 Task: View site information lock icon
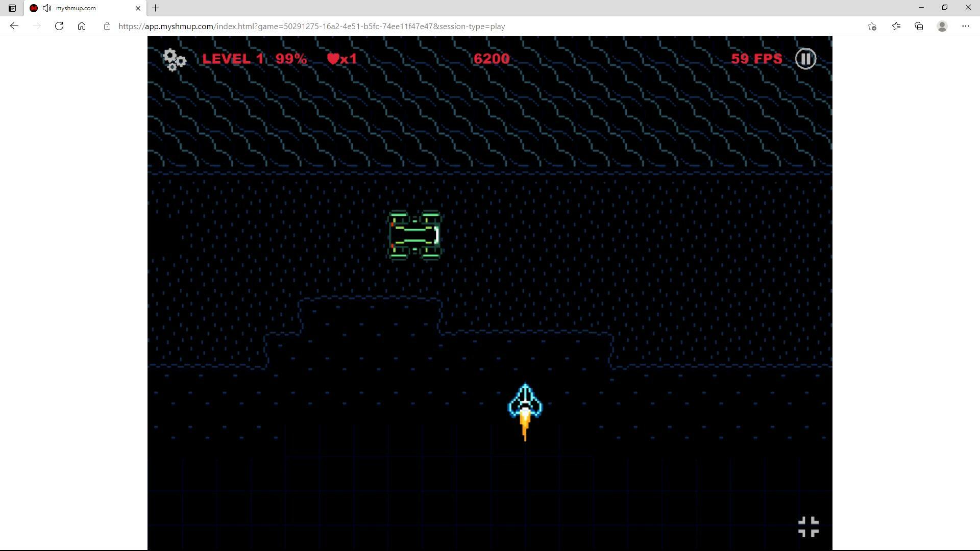(x=107, y=26)
